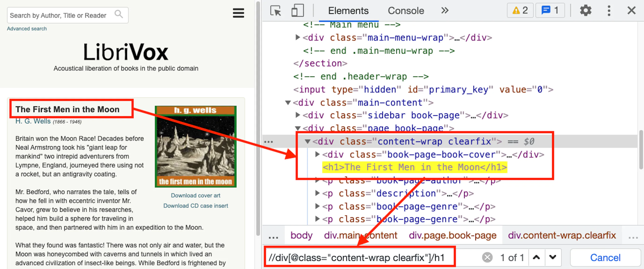Click the warnings count badge
Image resolution: width=644 pixels, height=269 pixels.
pos(520,11)
